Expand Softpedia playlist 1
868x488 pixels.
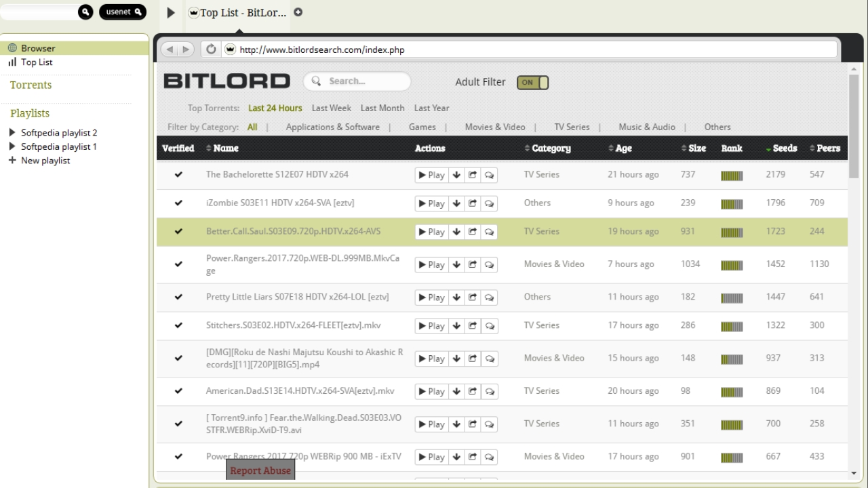pos(12,146)
